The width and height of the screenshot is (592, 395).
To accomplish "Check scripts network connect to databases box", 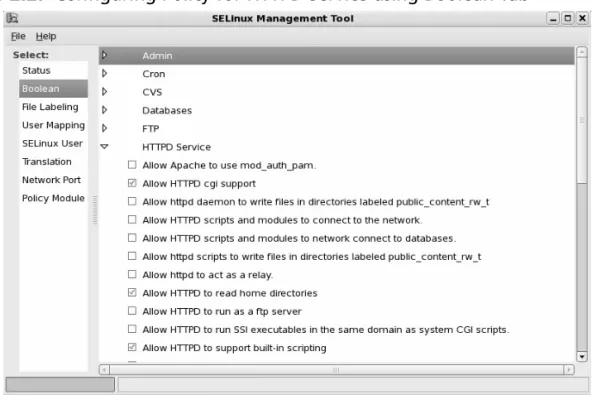I will click(132, 238).
